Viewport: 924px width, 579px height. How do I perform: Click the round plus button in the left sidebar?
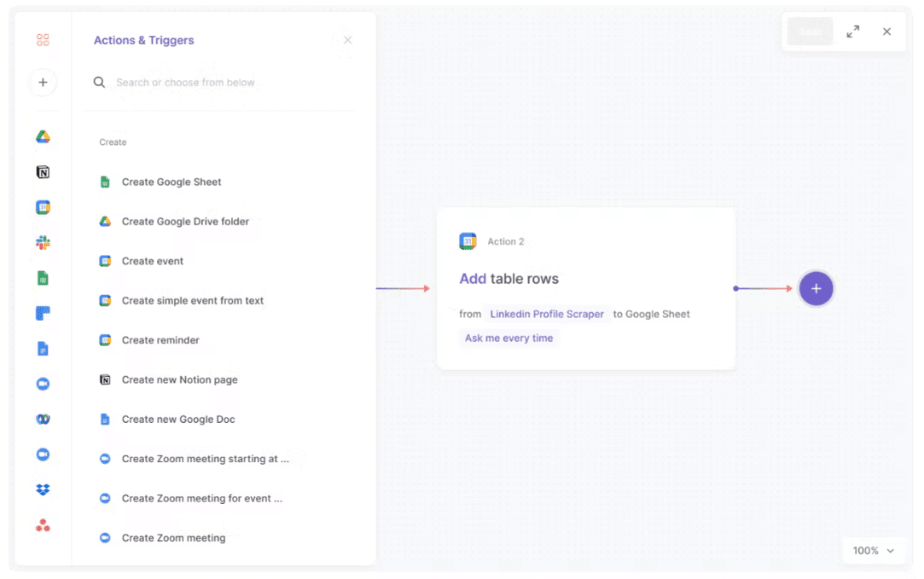click(x=43, y=83)
